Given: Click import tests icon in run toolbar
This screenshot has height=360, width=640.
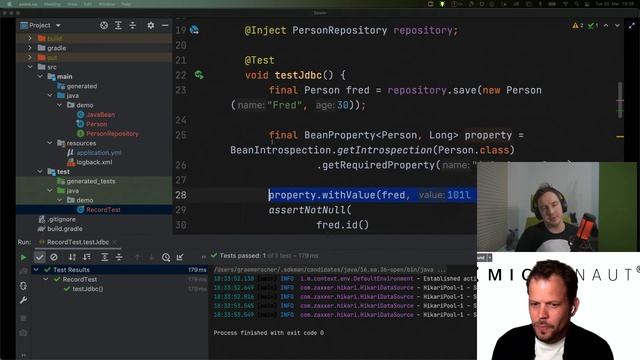Looking at the screenshot, I should [180, 257].
